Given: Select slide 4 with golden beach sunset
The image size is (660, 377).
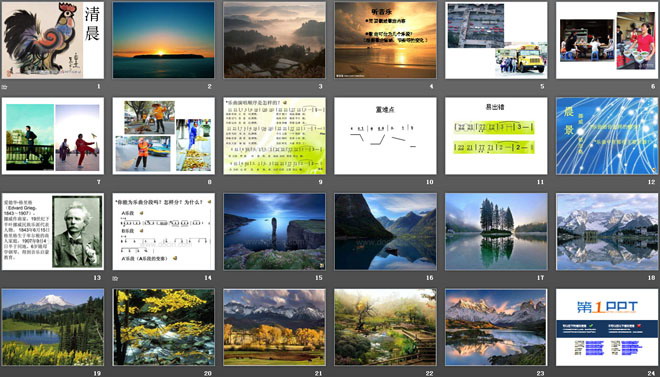Looking at the screenshot, I should tap(386, 40).
